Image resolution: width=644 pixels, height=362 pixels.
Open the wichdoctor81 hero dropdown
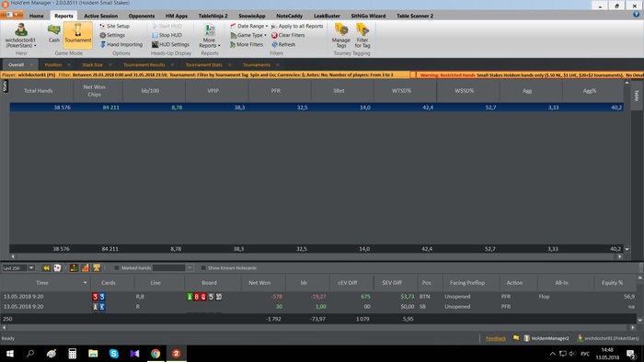(x=20, y=36)
